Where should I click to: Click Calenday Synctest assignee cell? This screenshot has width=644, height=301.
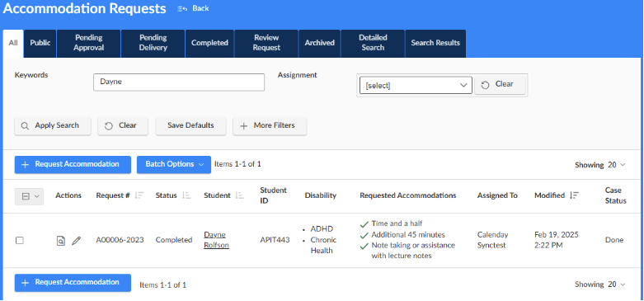(x=493, y=240)
